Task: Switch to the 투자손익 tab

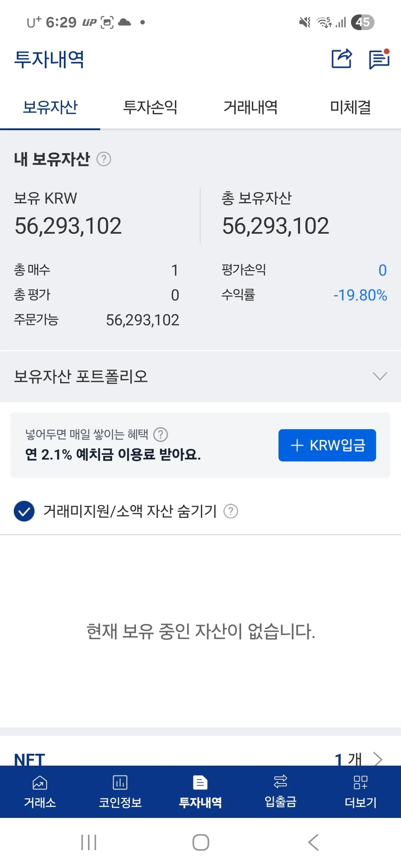Action: click(150, 108)
